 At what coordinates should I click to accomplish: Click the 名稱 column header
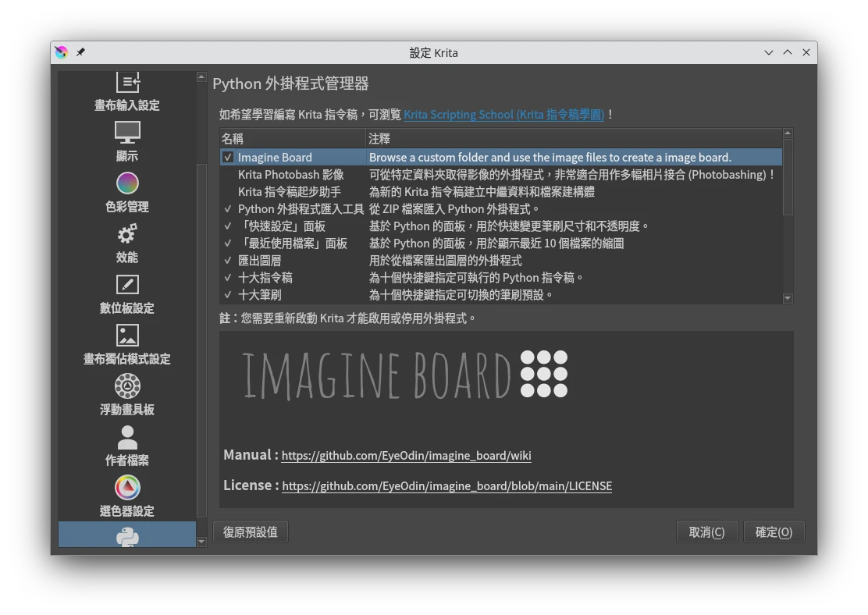[x=292, y=139]
